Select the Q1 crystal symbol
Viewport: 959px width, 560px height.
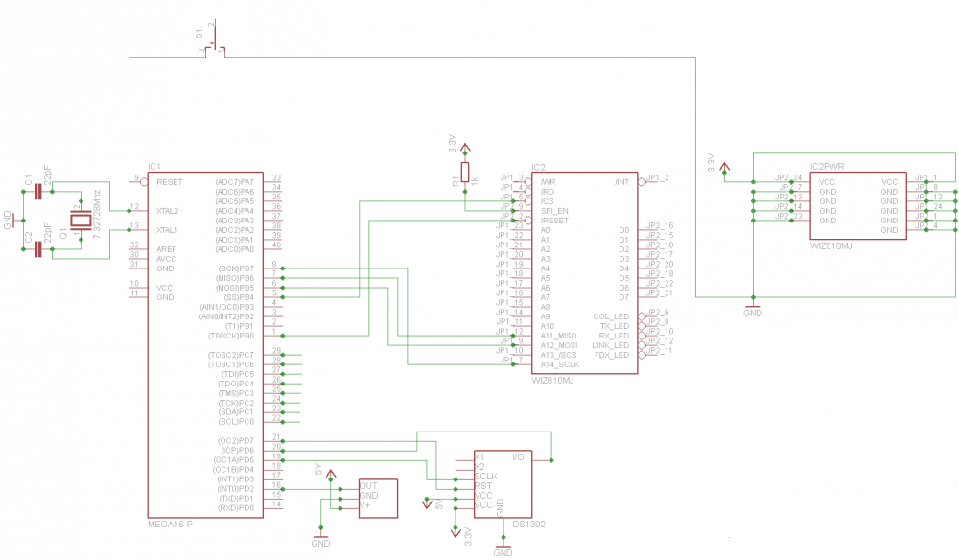click(81, 221)
